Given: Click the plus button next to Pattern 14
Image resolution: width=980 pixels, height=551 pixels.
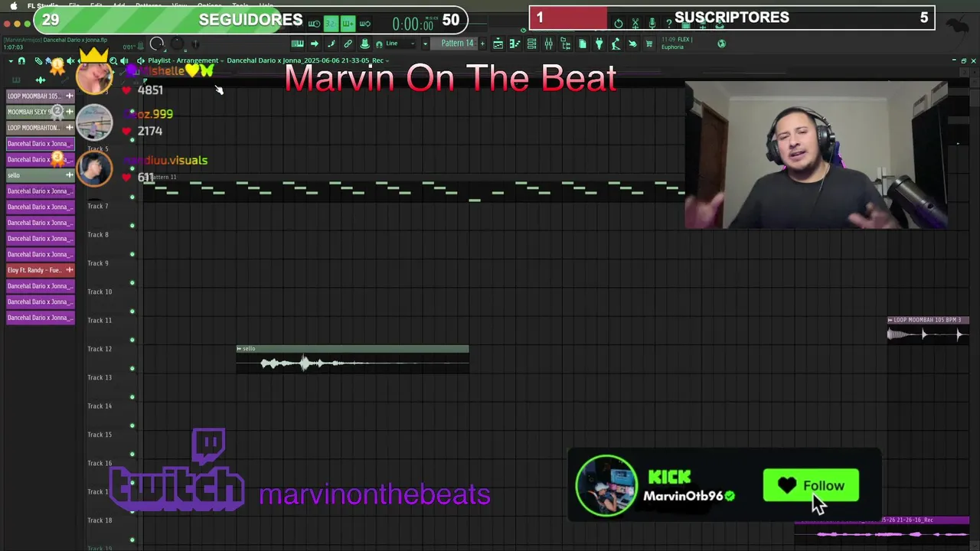Looking at the screenshot, I should pos(483,44).
